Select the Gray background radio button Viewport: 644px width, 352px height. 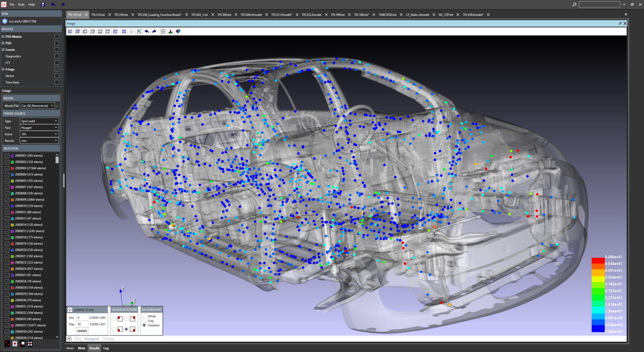[x=144, y=321]
